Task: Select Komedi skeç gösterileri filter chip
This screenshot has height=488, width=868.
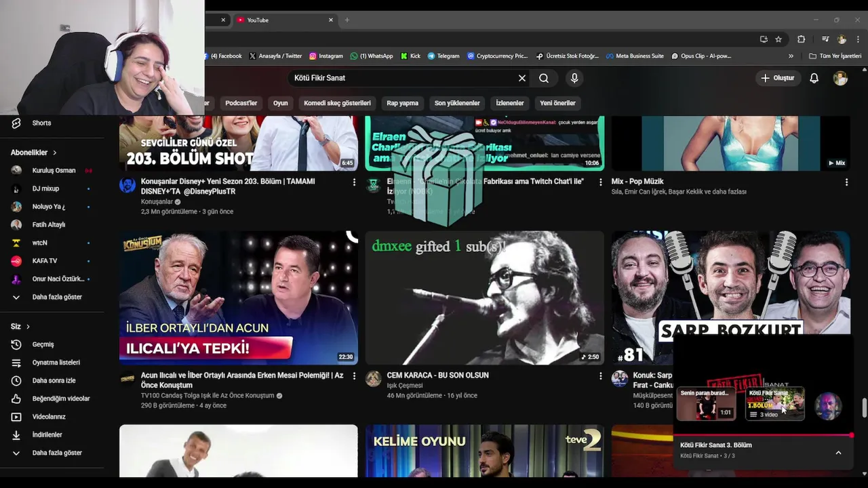Action: pos(337,103)
